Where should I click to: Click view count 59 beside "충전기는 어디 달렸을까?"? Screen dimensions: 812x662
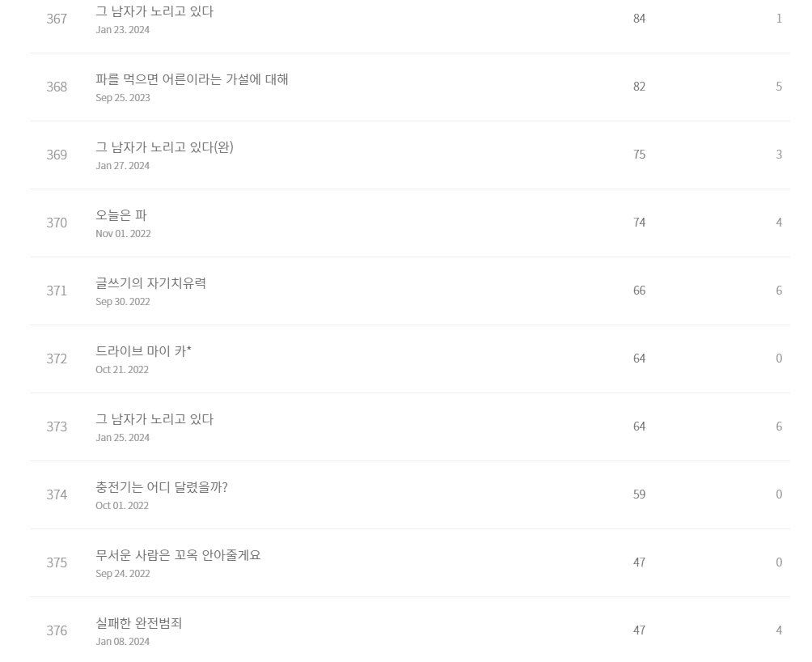pyautogui.click(x=639, y=494)
